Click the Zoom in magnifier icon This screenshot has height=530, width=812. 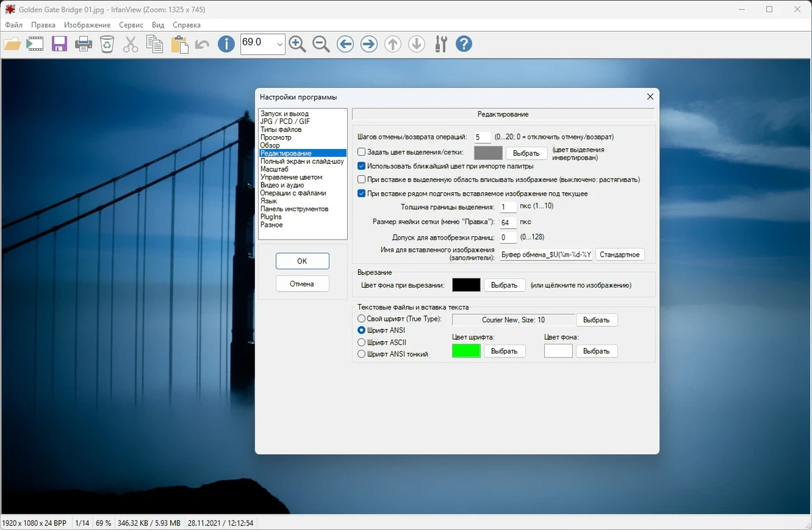[x=298, y=45]
